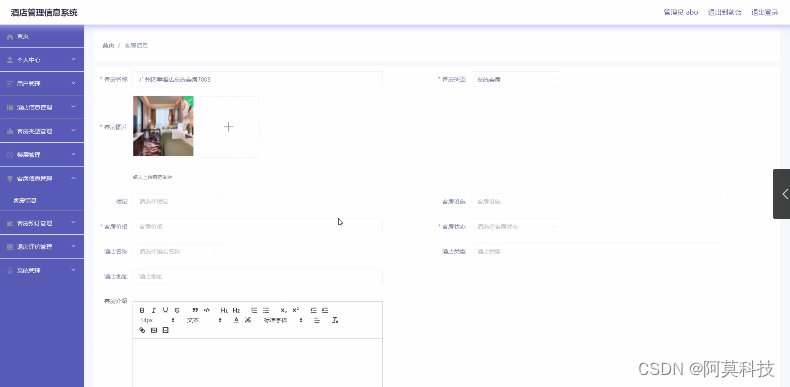This screenshot has height=387, width=790.
Task: Insert a blockquote using the quote icon
Action: (x=195, y=310)
